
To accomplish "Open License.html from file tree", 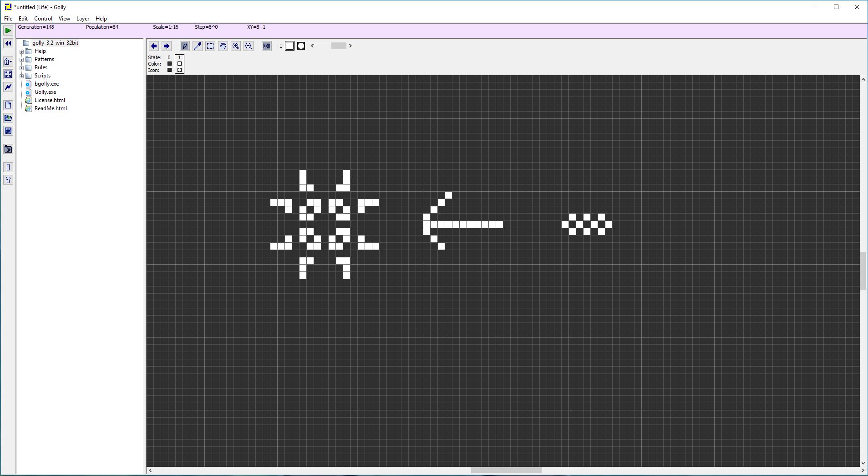I will [x=50, y=100].
